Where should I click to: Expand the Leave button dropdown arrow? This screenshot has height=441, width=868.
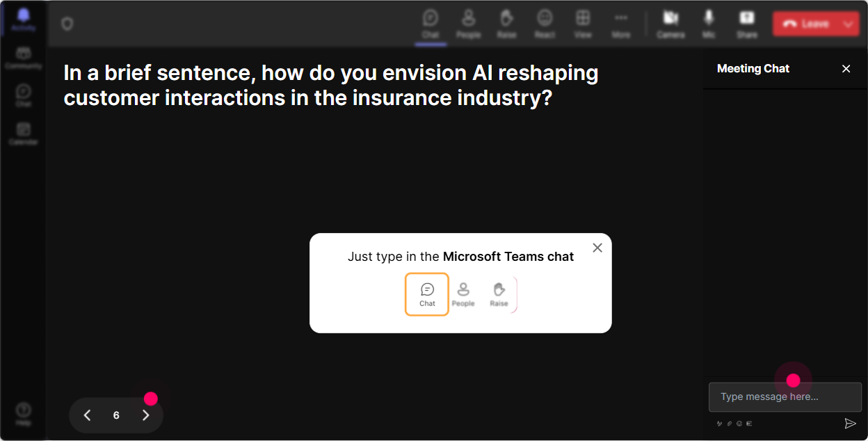click(x=849, y=24)
